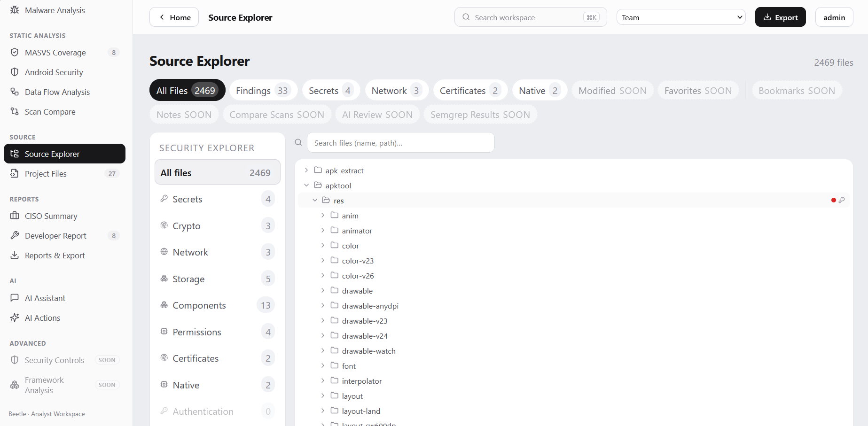Open Malware Analysis bug icon
Viewport: 868px width, 426px height.
pos(15,10)
